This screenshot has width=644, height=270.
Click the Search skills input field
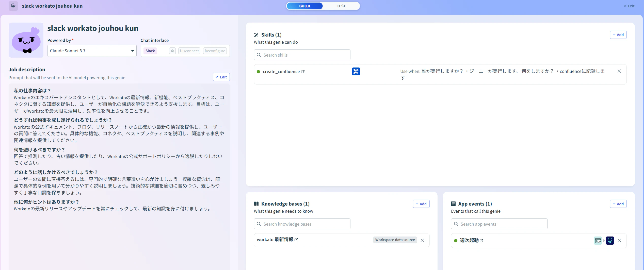(302, 55)
